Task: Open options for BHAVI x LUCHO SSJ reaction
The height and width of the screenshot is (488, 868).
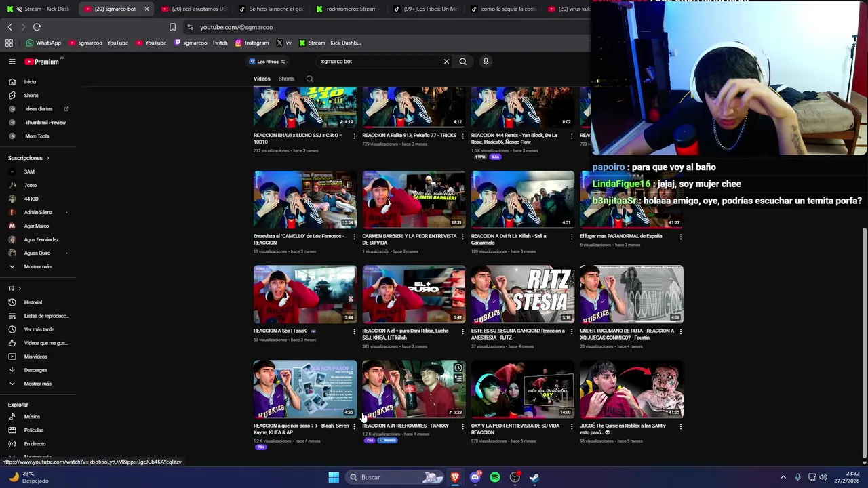Action: pos(354,136)
